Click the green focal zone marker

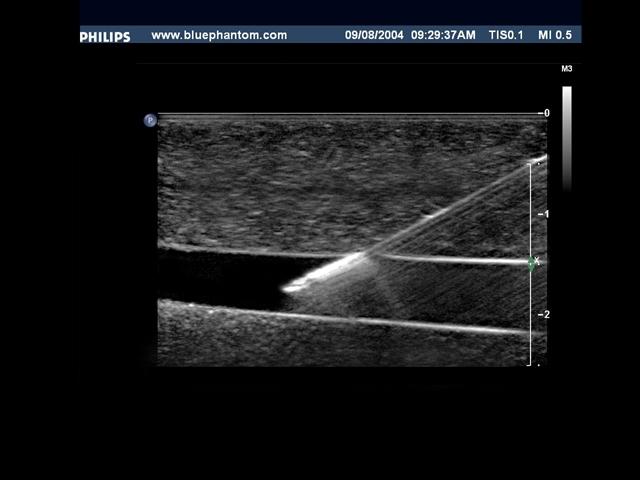534,263
